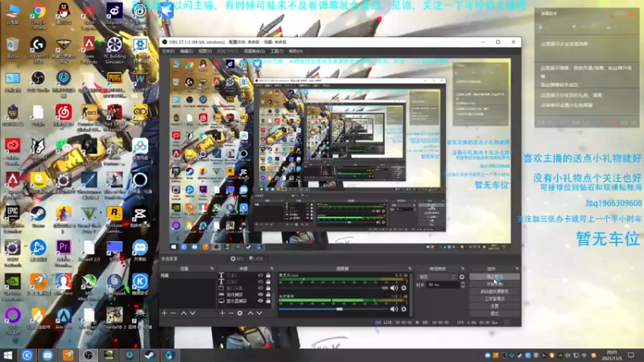
Task: Mute the 桌面音频 mixer channel
Action: coord(394,309)
